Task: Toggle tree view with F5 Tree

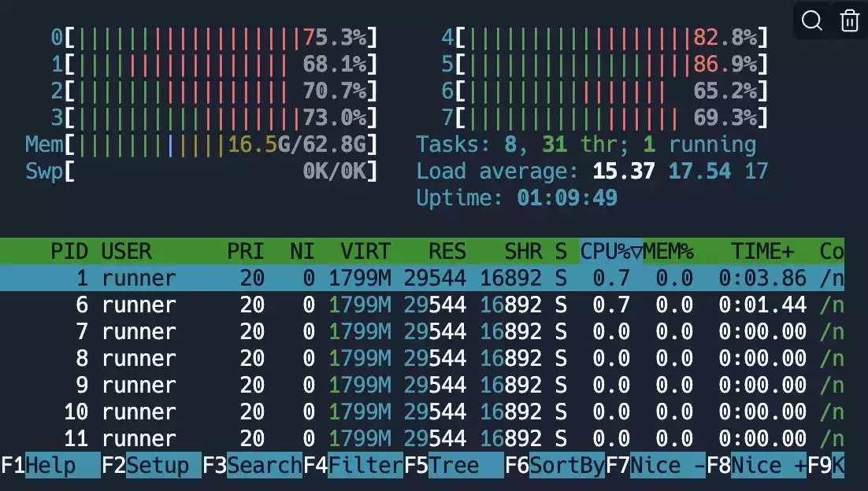Action: tap(449, 465)
